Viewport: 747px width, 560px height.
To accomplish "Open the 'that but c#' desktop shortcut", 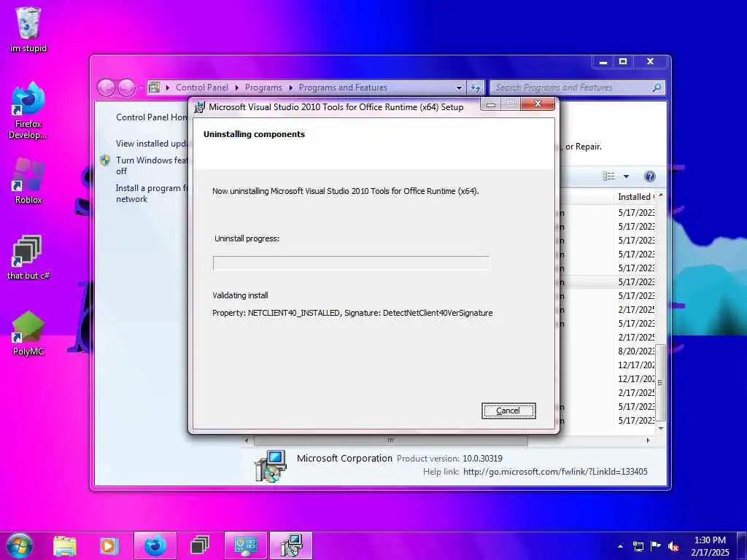I will [x=28, y=257].
